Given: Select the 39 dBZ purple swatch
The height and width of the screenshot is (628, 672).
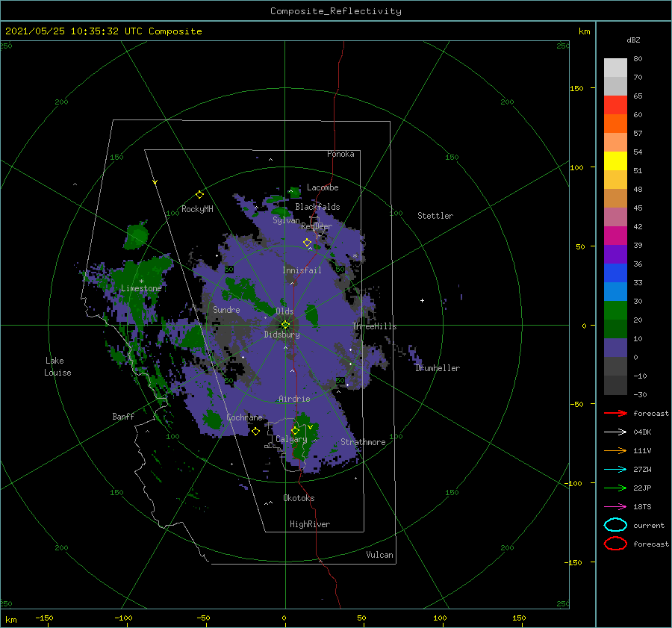Looking at the screenshot, I should [615, 254].
